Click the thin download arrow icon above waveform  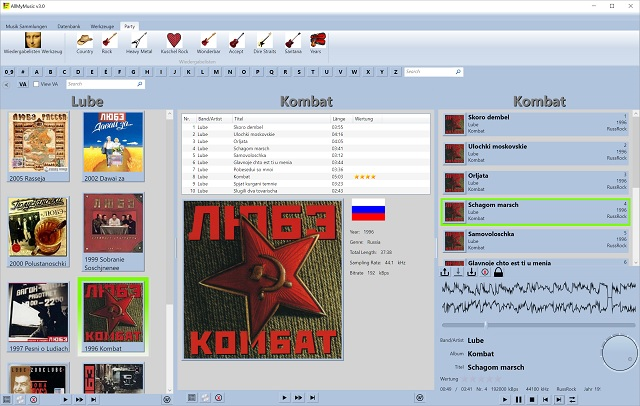[458, 272]
